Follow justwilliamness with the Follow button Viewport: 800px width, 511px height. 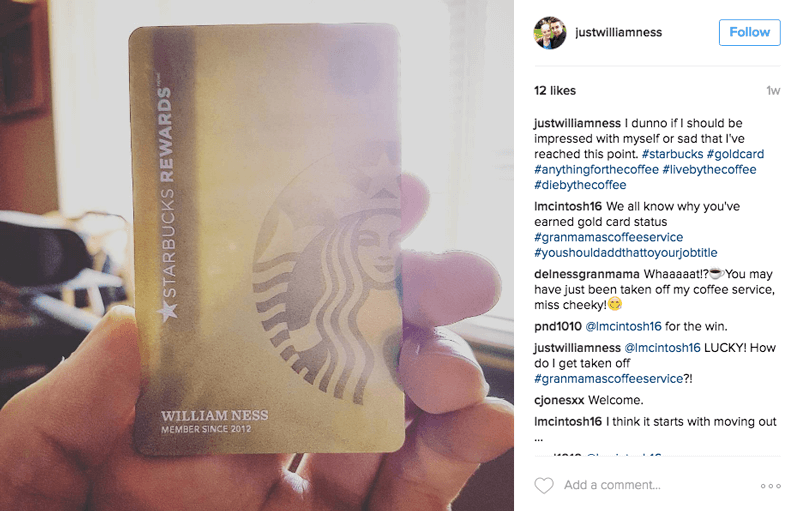coord(749,32)
